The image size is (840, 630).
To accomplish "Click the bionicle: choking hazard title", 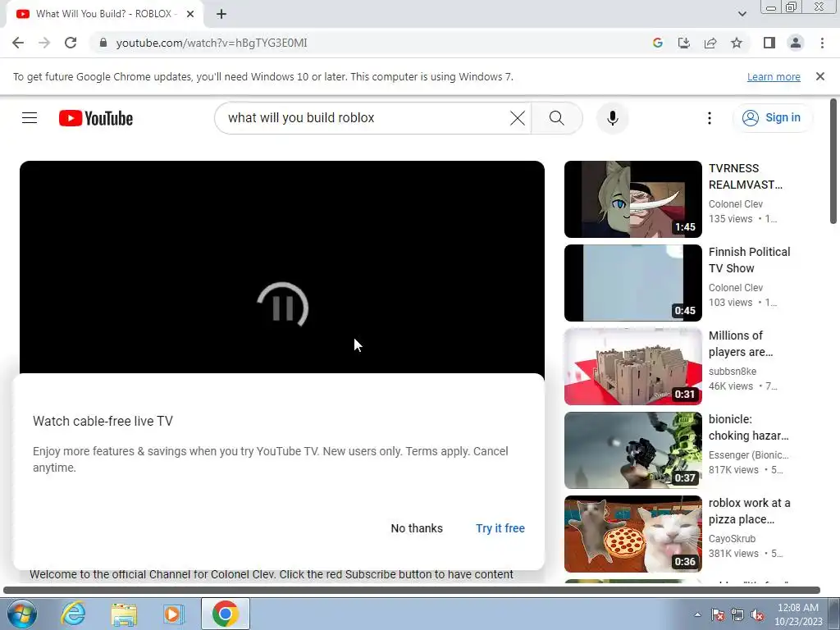I will click(748, 427).
